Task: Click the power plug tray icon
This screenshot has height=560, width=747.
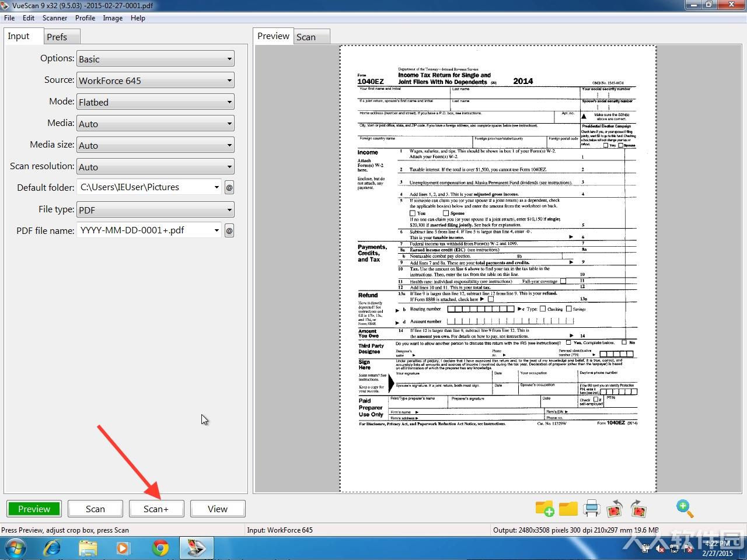Action: pos(646,549)
